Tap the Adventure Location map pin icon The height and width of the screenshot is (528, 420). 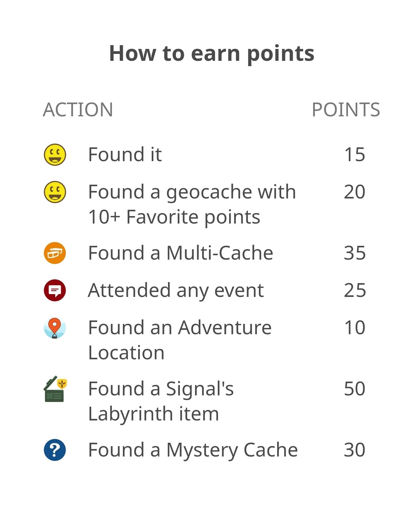55,328
